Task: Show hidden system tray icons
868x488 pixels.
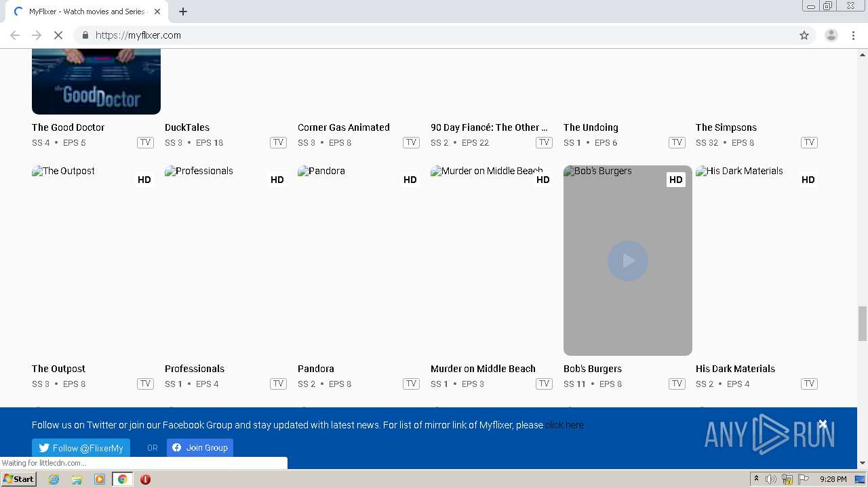Action: (756, 479)
